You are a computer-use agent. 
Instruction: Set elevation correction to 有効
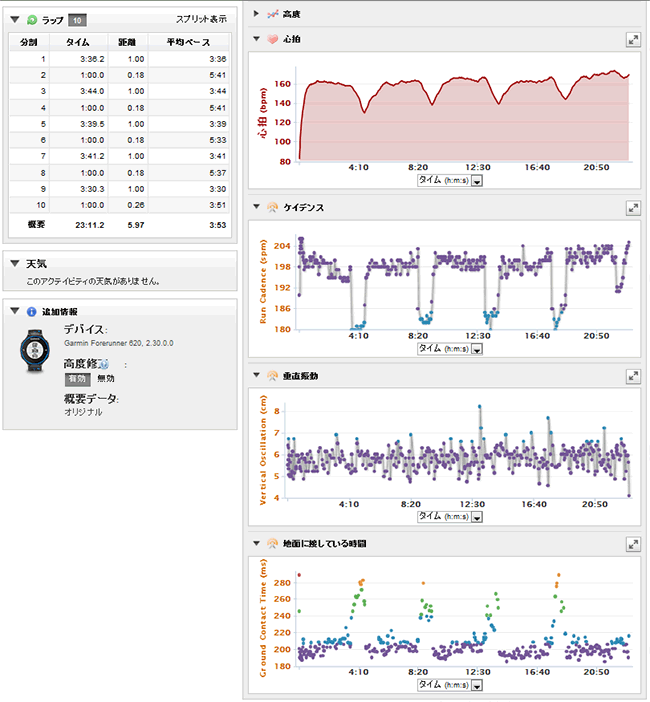pos(77,379)
